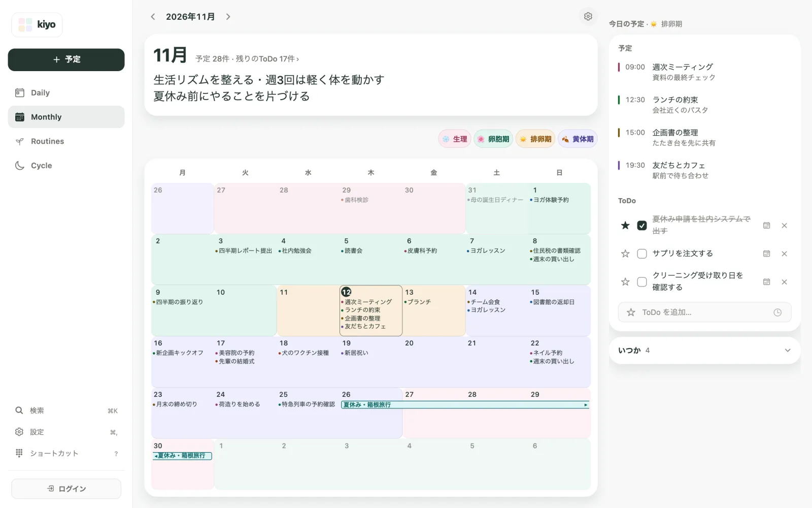Select the 黄体期 phase chip
Image resolution: width=812 pixels, height=508 pixels.
(578, 139)
